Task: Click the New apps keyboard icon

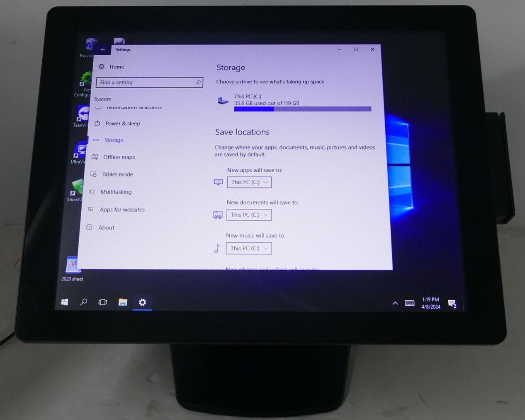Action: (218, 182)
